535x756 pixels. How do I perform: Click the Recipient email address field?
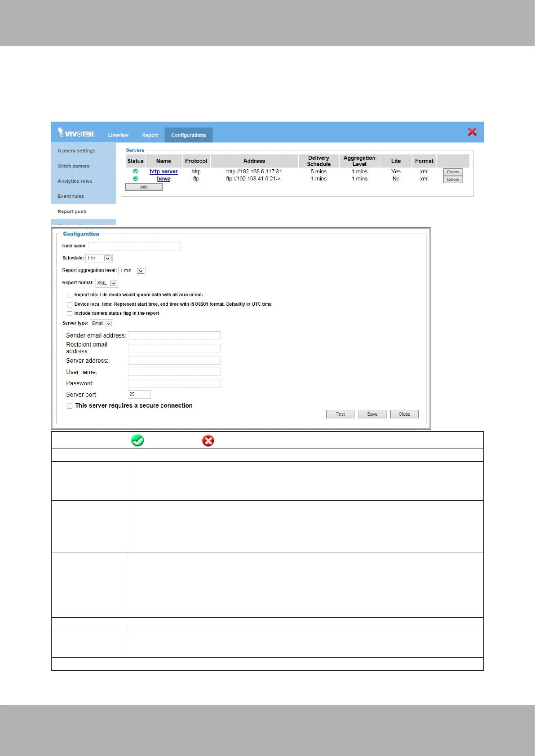click(x=174, y=348)
